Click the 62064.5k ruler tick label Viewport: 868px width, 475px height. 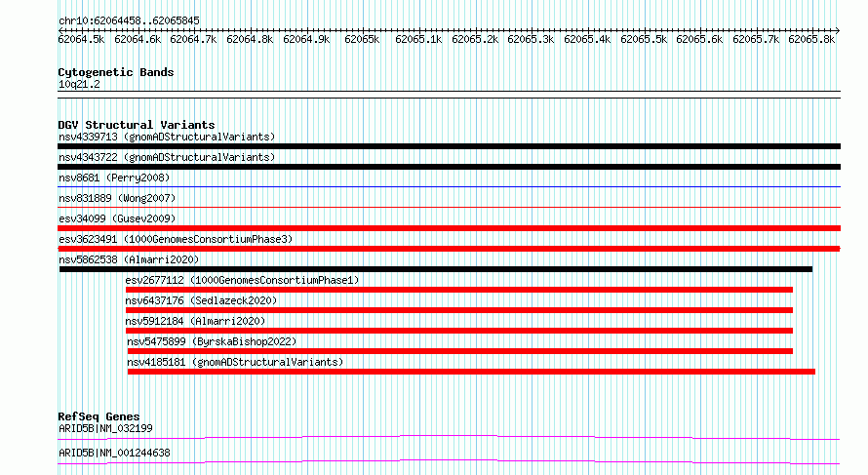click(x=81, y=39)
